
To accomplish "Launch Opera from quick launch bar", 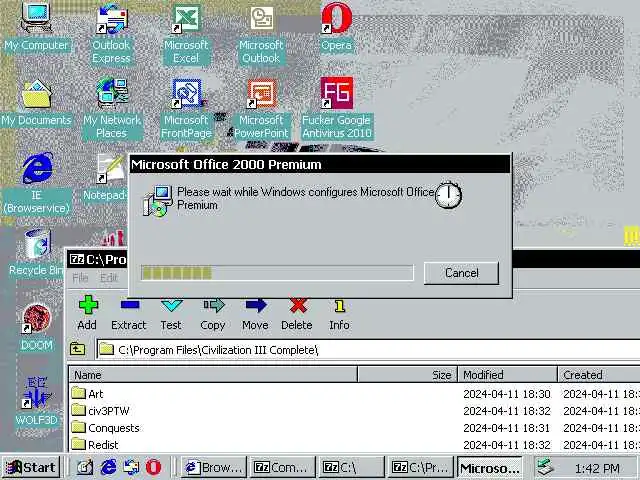I will click(153, 467).
